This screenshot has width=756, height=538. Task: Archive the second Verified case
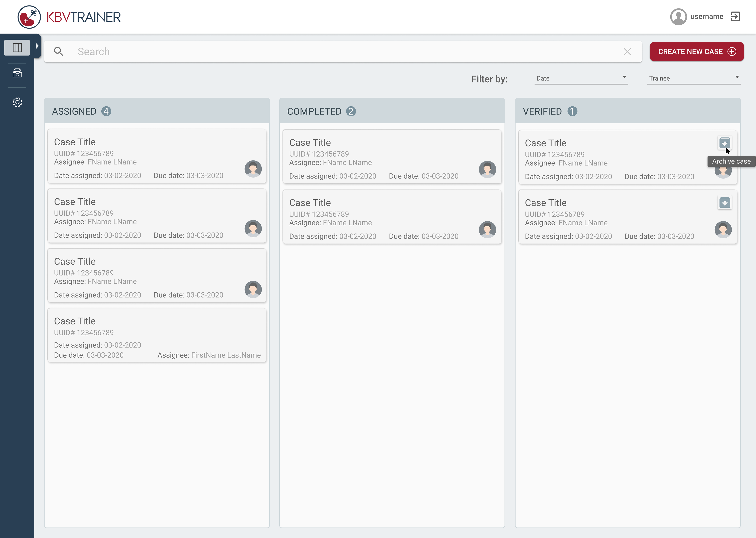(x=724, y=202)
